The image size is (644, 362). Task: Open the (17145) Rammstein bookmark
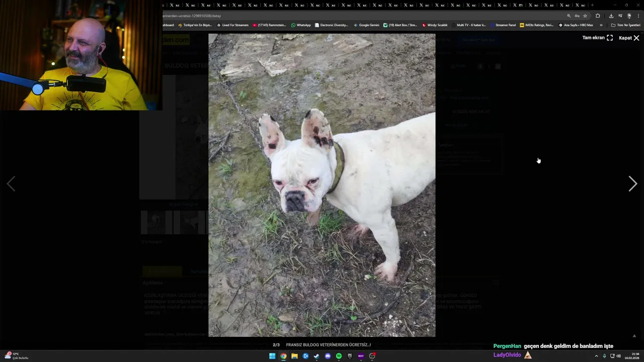270,25
